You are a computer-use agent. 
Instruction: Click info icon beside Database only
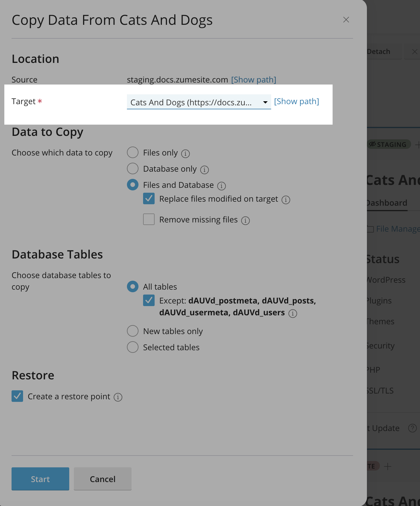point(204,170)
